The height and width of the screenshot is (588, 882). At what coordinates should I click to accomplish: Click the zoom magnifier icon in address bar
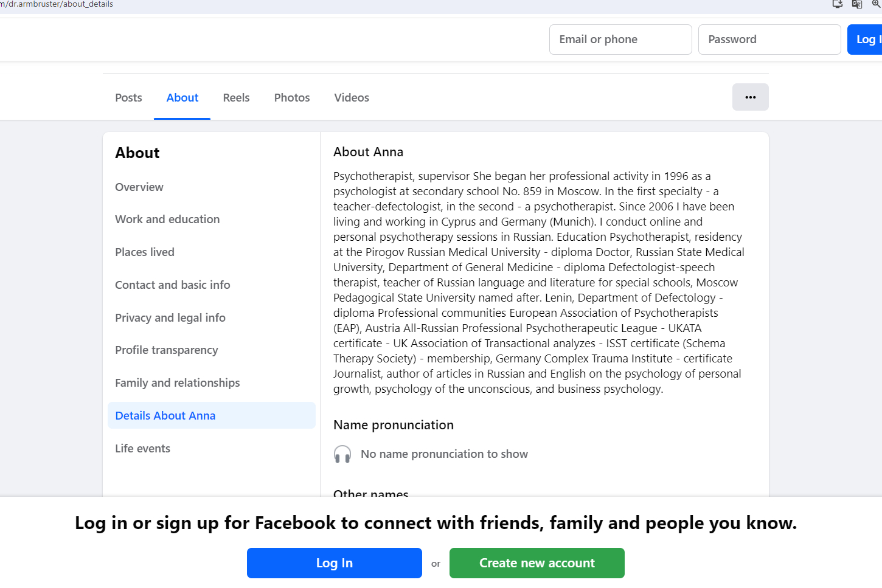(877, 4)
